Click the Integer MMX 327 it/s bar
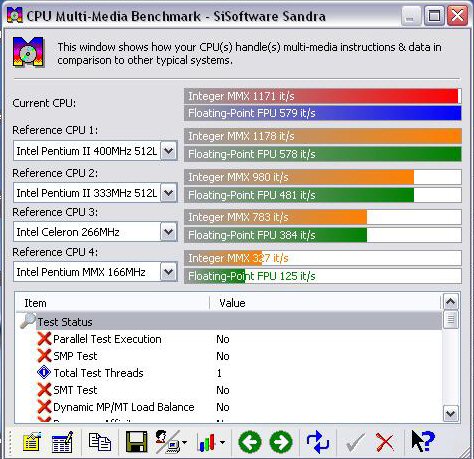The height and width of the screenshot is (459, 474). pos(323,258)
